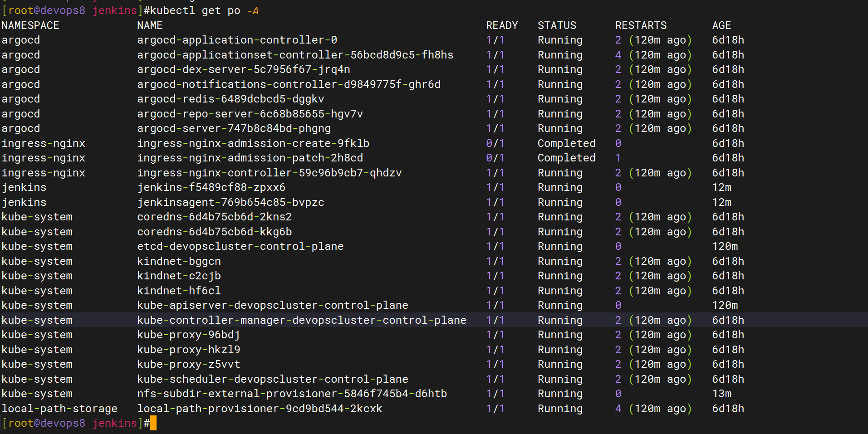
Task: Click 0/1 ready value for admission-create pod
Action: pos(495,143)
